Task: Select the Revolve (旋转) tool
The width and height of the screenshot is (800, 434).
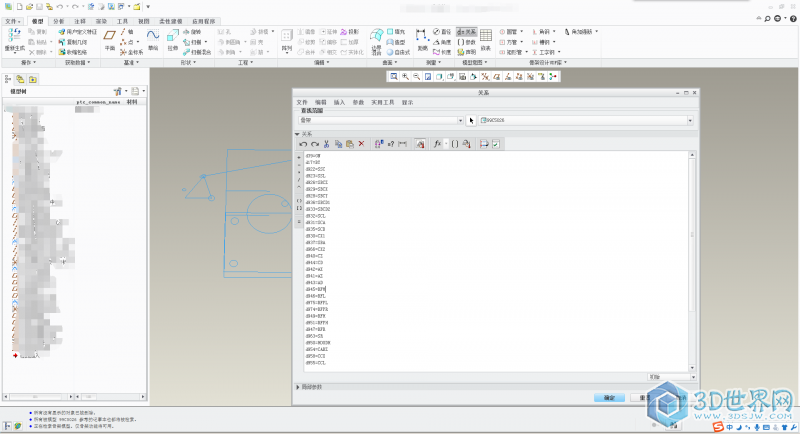Action: tap(192, 32)
